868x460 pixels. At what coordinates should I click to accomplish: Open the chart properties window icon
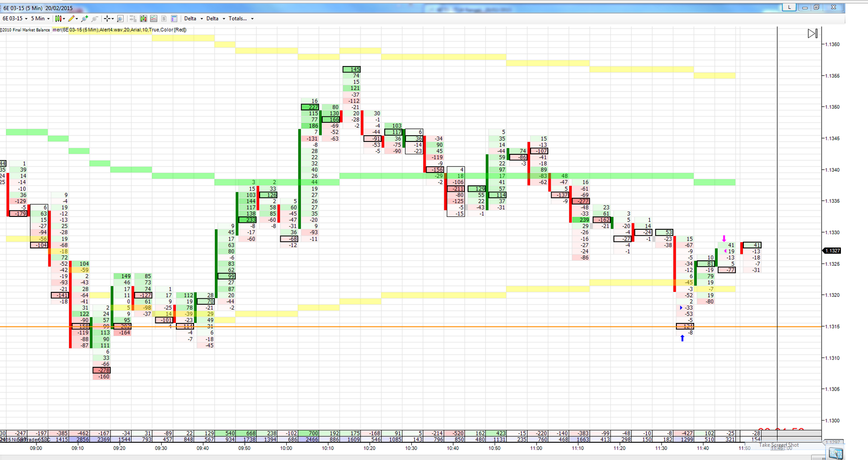coord(174,19)
